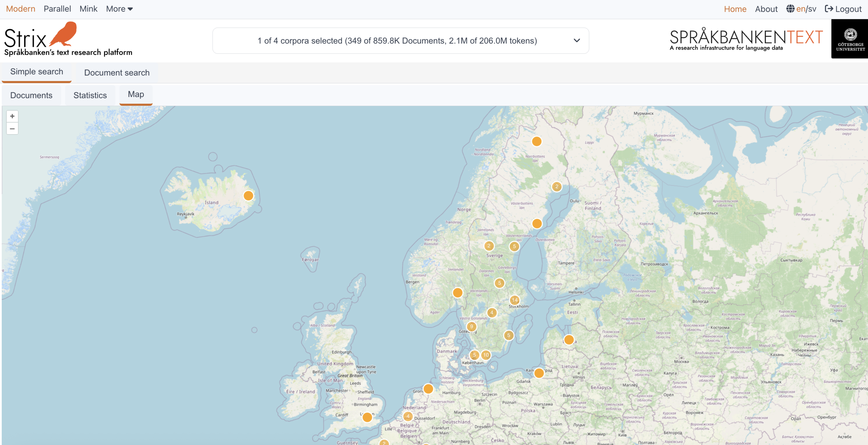The width and height of the screenshot is (868, 445).
Task: Open the cluster marker 4 in Nederland
Action: (408, 416)
